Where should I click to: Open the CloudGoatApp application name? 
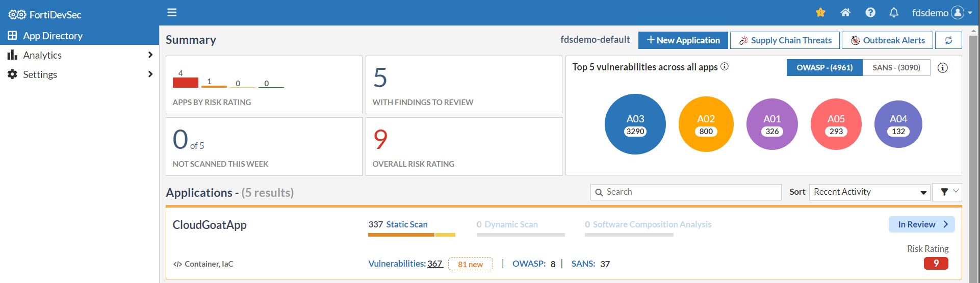[x=210, y=225]
